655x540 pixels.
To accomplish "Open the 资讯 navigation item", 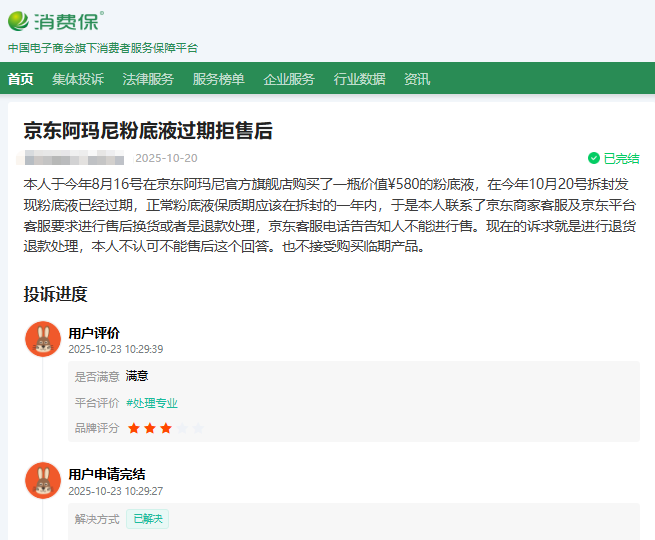I will click(x=417, y=79).
